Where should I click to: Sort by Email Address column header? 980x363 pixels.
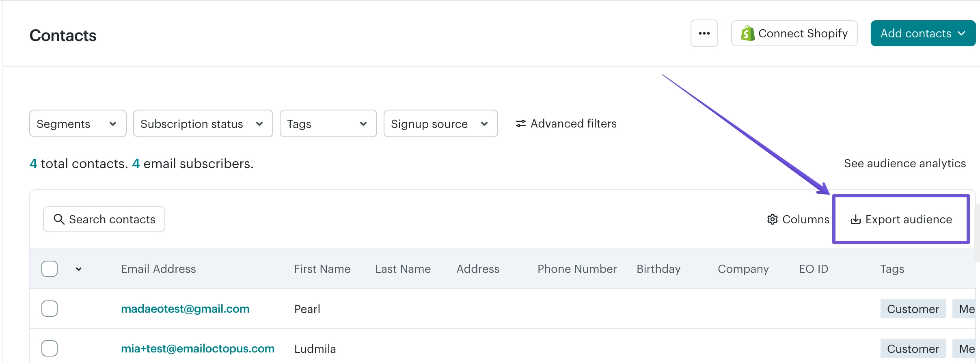158,269
